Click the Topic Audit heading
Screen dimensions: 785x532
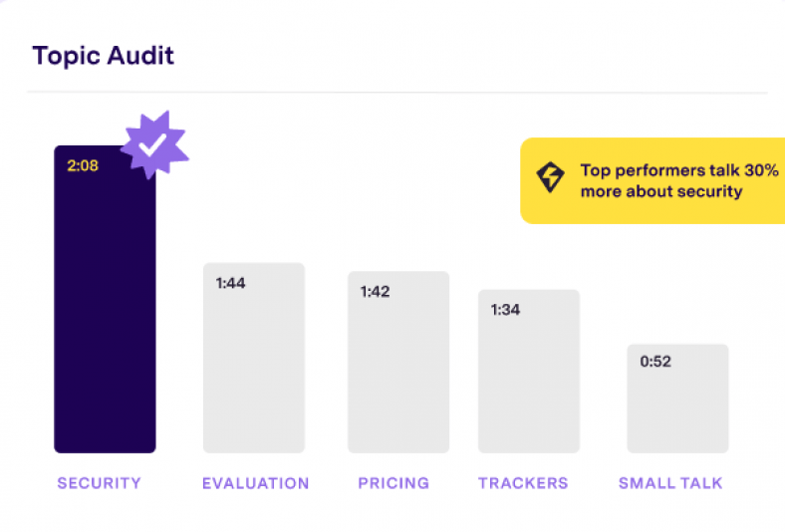point(103,55)
